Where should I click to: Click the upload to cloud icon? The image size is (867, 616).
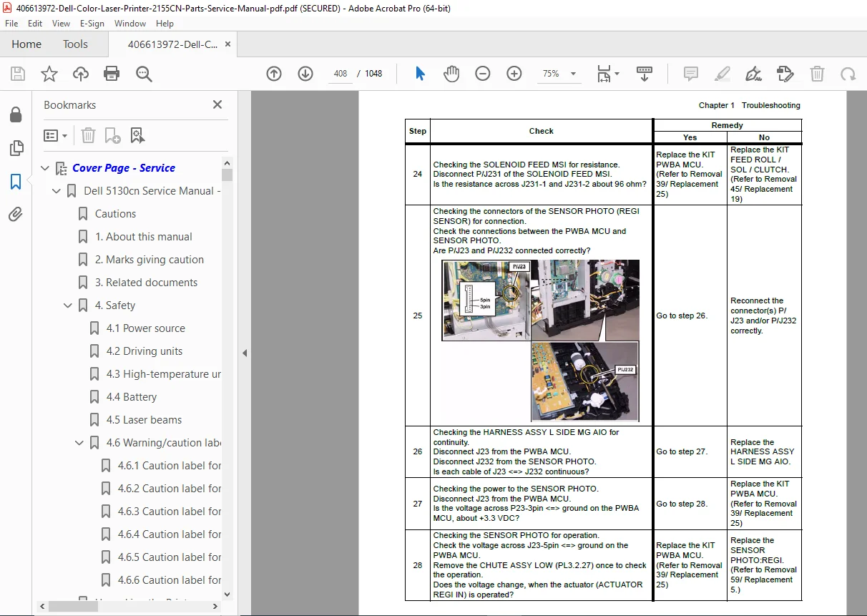coord(81,74)
